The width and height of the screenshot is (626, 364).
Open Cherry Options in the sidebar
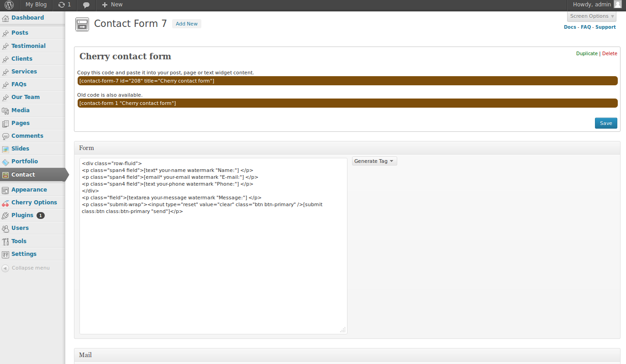point(34,202)
